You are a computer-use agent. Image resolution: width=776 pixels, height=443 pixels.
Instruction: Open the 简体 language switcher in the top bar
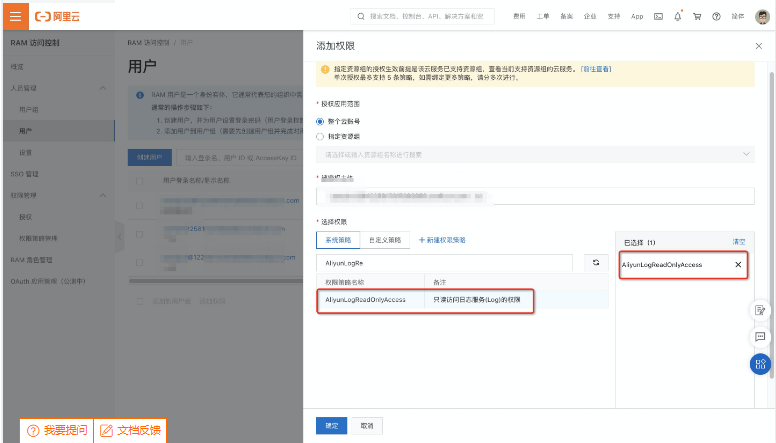(x=738, y=16)
